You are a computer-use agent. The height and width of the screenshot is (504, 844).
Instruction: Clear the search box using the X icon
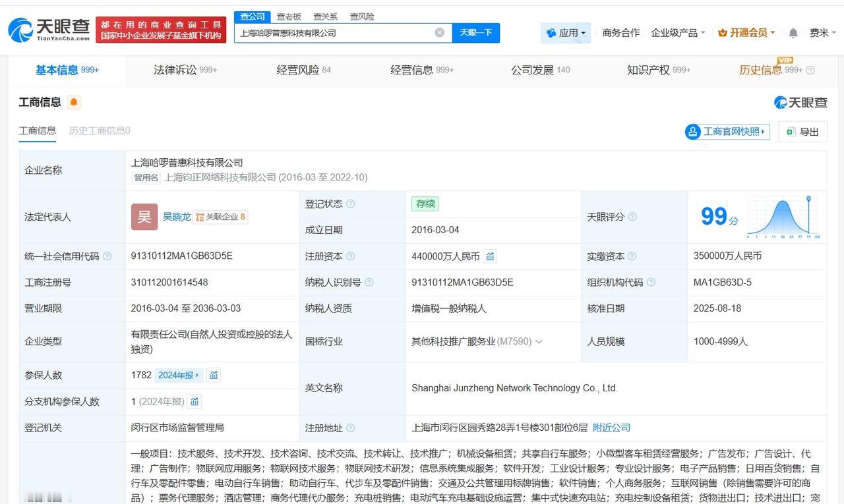coord(439,32)
